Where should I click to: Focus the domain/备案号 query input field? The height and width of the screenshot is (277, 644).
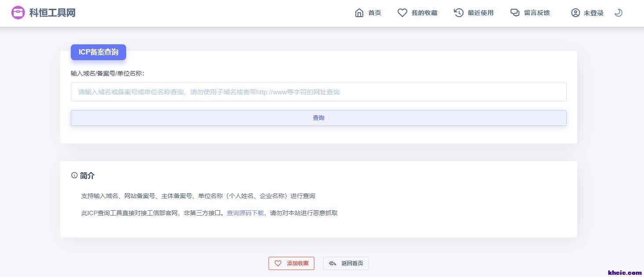coord(318,92)
